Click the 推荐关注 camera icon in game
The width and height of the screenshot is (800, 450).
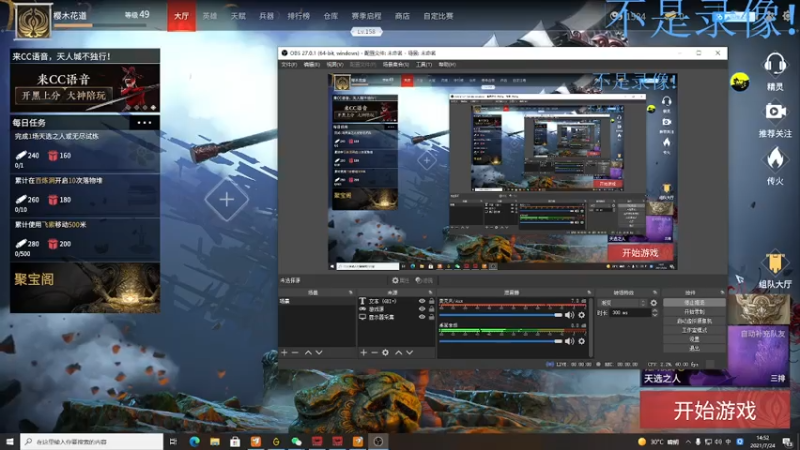(x=775, y=112)
